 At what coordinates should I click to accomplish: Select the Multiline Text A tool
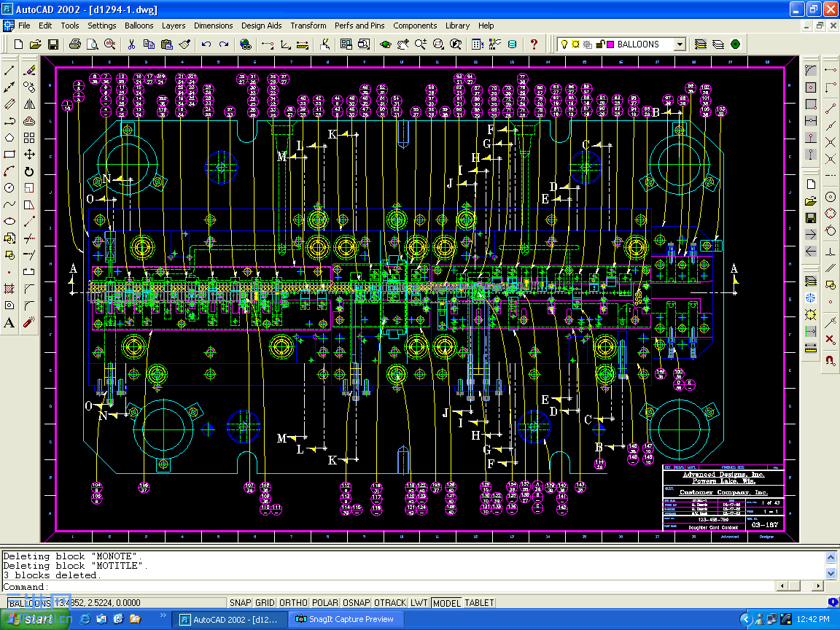tap(9, 322)
